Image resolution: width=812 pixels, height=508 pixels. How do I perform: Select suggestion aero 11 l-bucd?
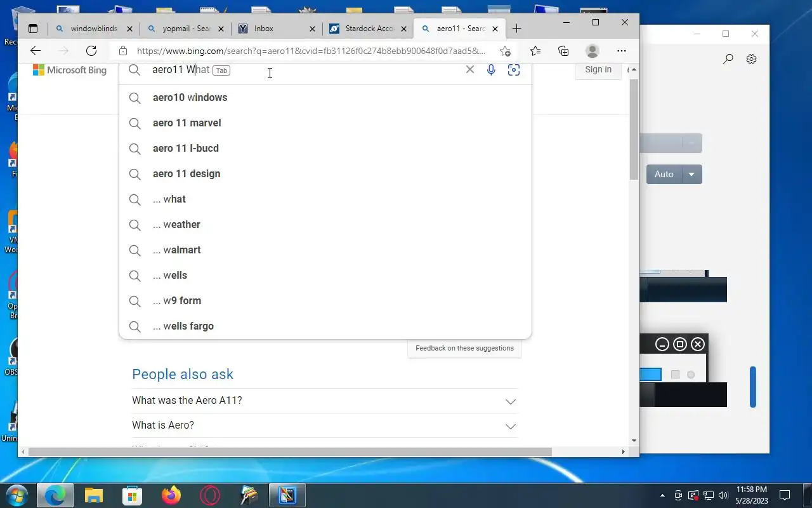[x=325, y=148]
